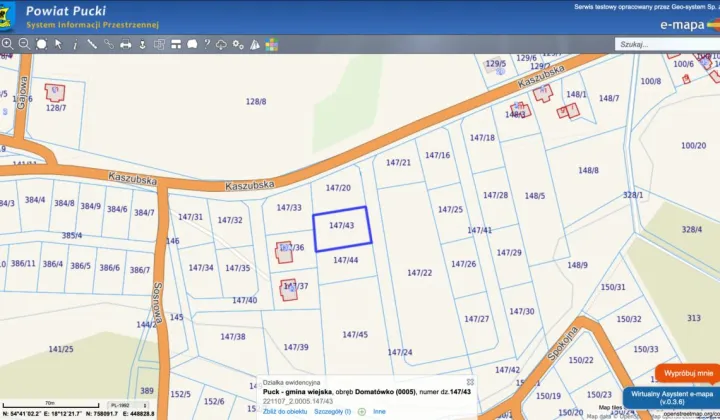Click parcel label 147/22
This screenshot has width=720, height=420.
[x=420, y=273]
